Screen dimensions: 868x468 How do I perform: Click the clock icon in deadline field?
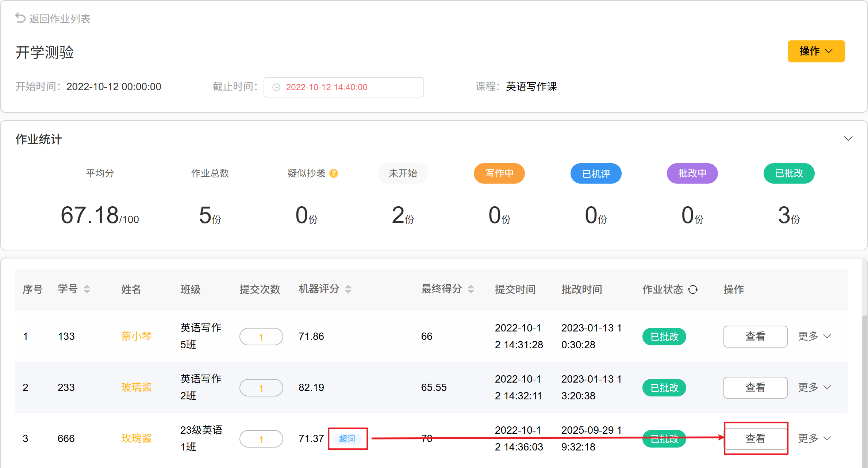[276, 87]
